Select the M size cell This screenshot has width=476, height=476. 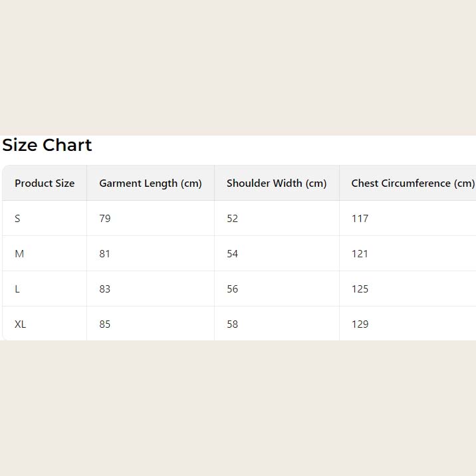19,254
